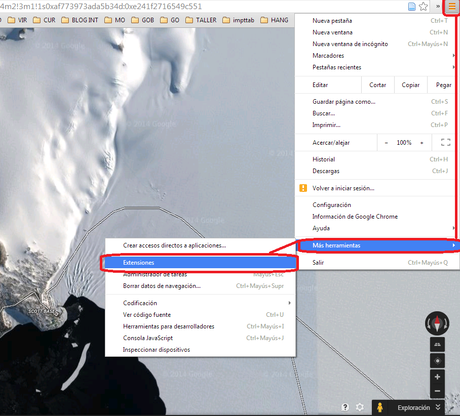Select Nueva ventana menu item
This screenshot has width=460, height=416.
coord(375,32)
